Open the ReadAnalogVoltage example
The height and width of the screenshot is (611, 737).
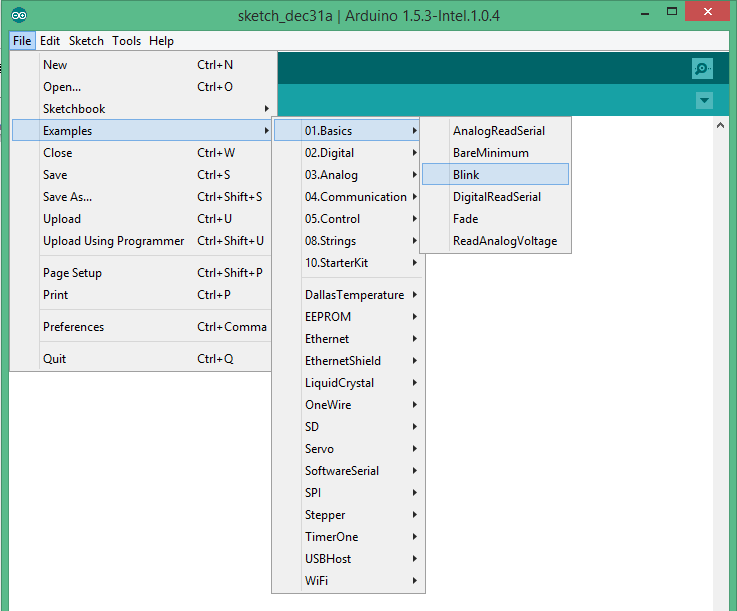click(x=504, y=241)
